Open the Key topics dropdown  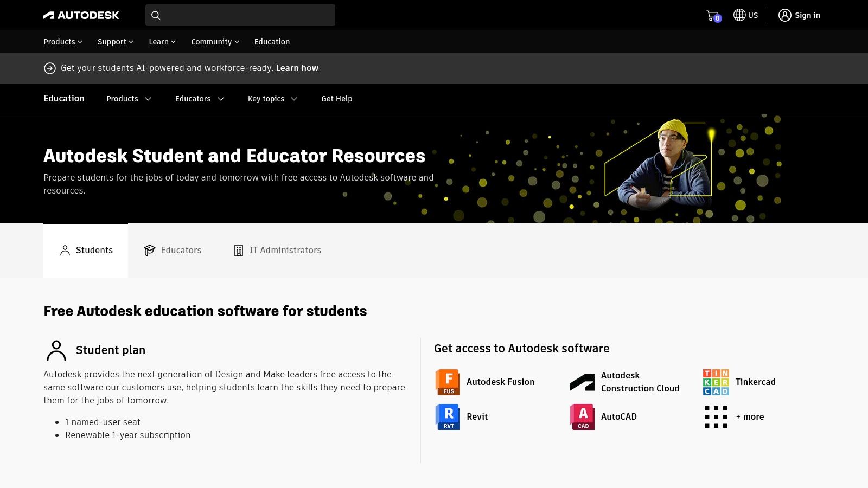272,99
